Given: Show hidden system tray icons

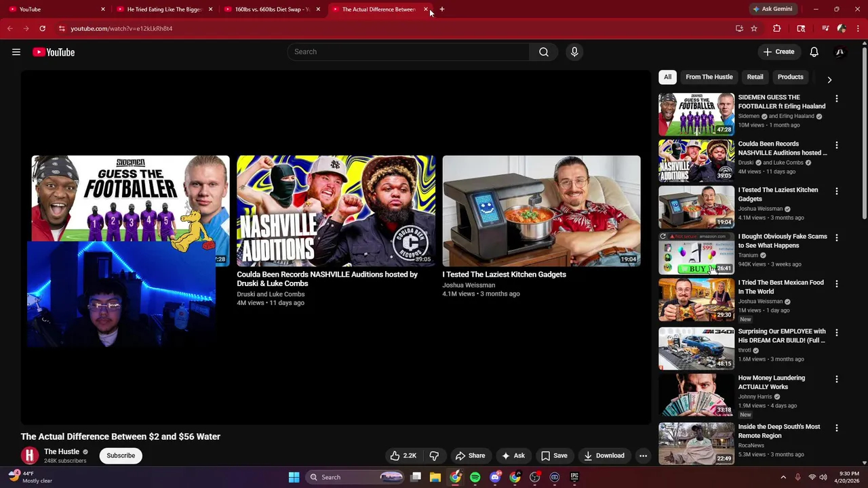Looking at the screenshot, I should [783, 477].
